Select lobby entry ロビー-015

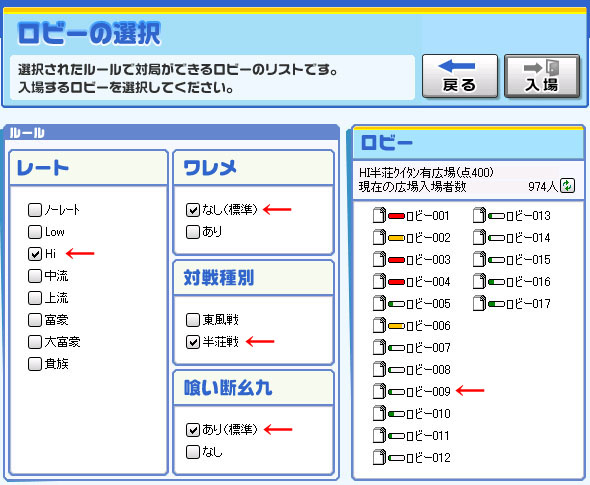[x=512, y=259]
